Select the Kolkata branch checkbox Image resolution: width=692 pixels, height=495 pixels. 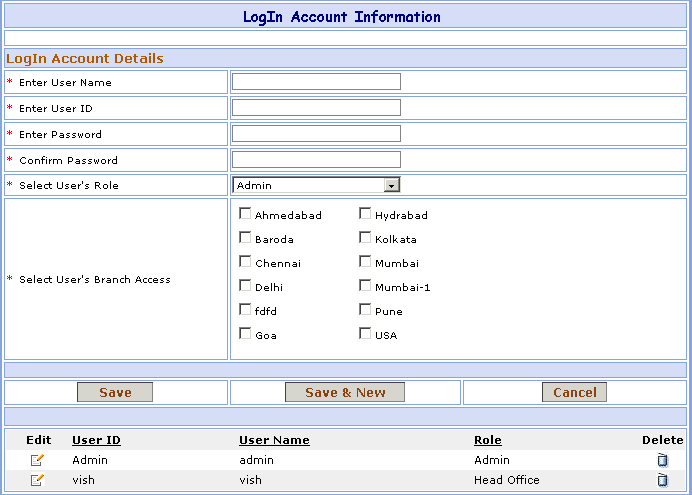[365, 238]
